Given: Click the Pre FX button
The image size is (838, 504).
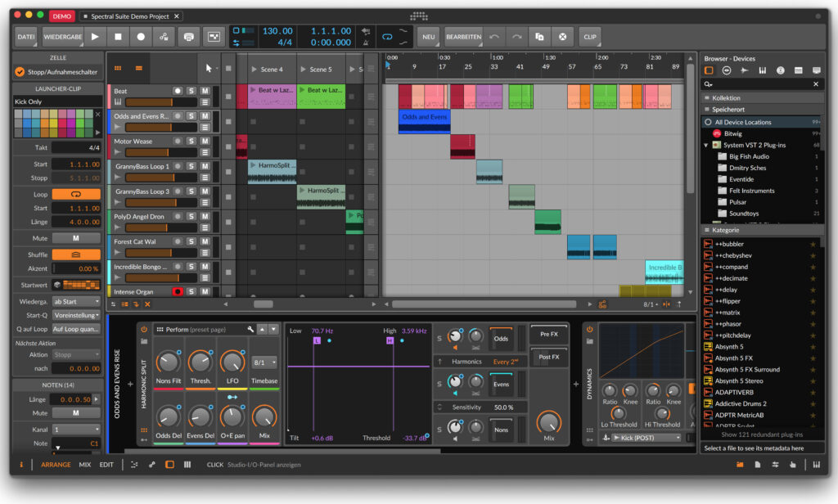Looking at the screenshot, I should pos(549,334).
